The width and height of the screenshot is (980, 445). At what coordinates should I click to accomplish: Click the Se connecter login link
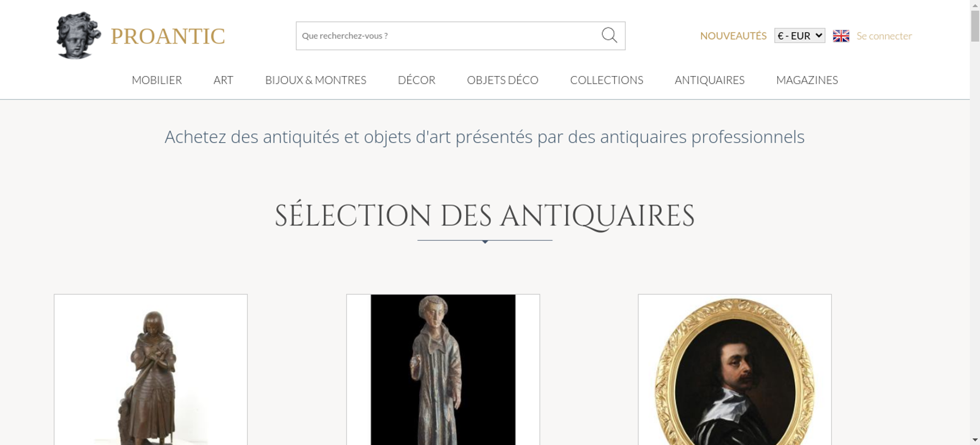tap(884, 36)
